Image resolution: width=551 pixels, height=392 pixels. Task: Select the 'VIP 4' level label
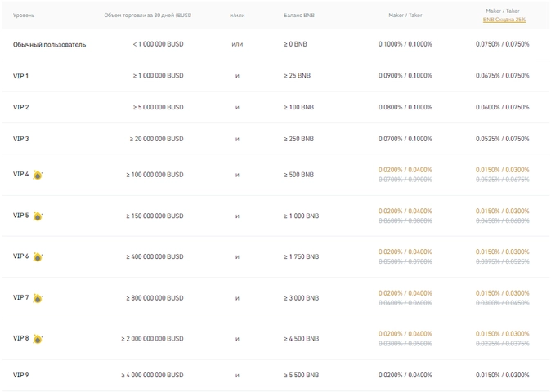[x=20, y=174]
